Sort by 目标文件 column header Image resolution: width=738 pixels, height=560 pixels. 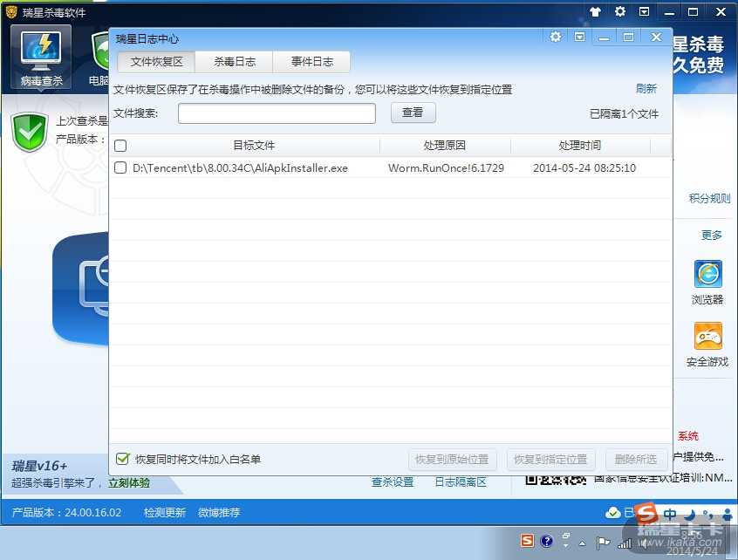254,146
